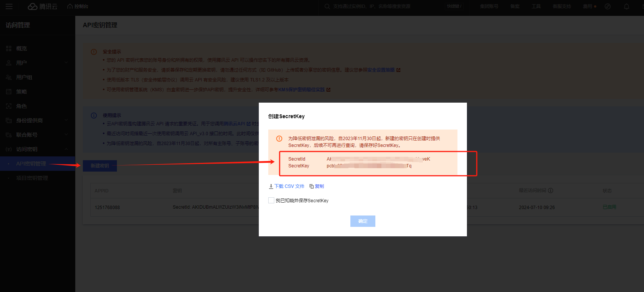
Task: Click the 确定 button
Action: (x=362, y=221)
